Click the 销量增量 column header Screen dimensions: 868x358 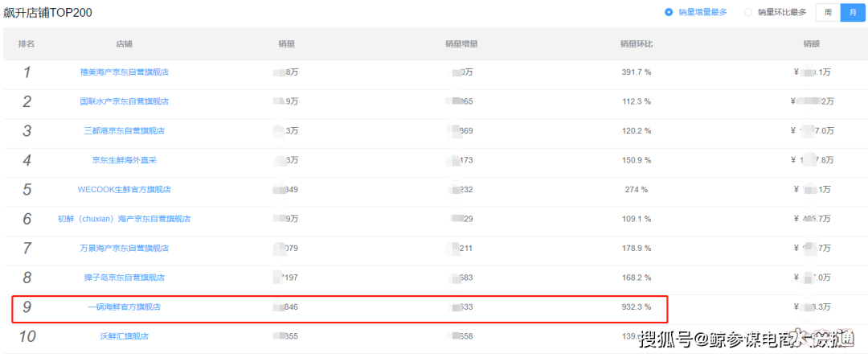click(x=461, y=43)
